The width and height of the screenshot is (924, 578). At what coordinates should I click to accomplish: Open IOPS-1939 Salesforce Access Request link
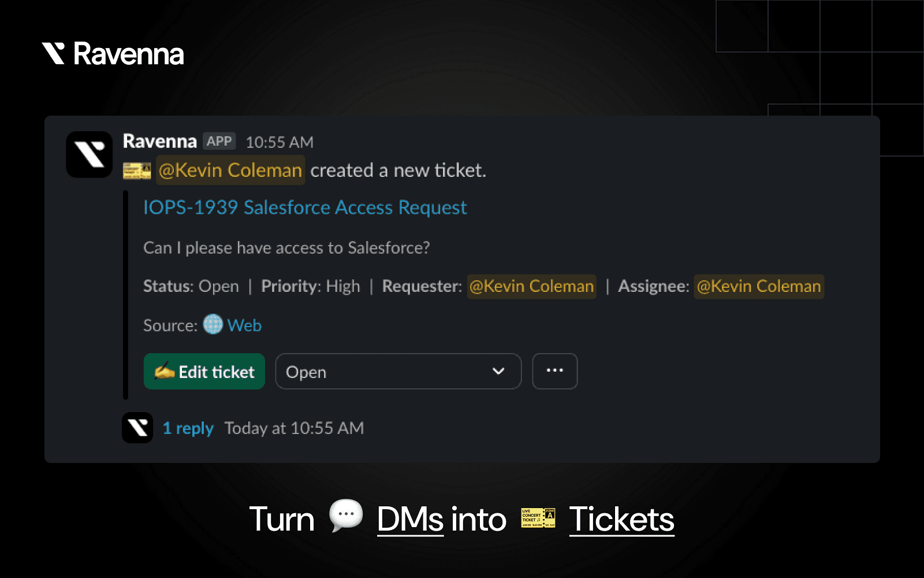(x=305, y=207)
